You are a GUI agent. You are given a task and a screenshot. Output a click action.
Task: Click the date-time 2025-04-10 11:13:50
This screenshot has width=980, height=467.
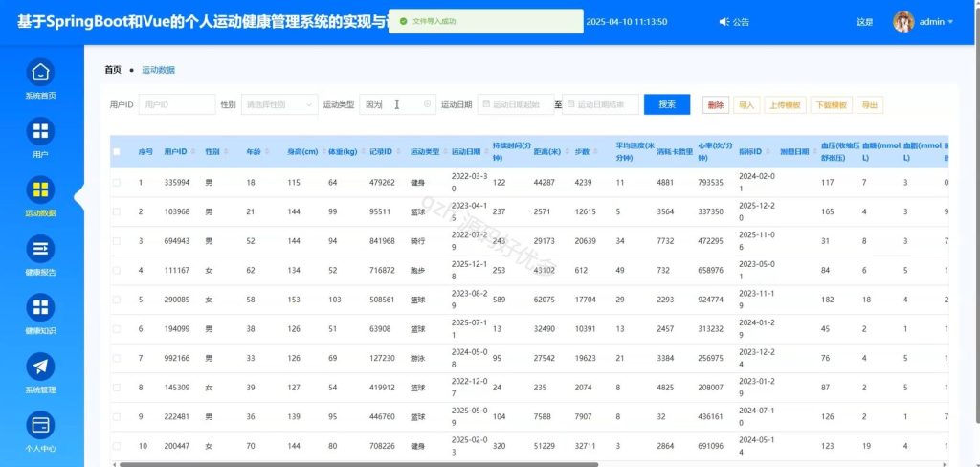pos(626,22)
